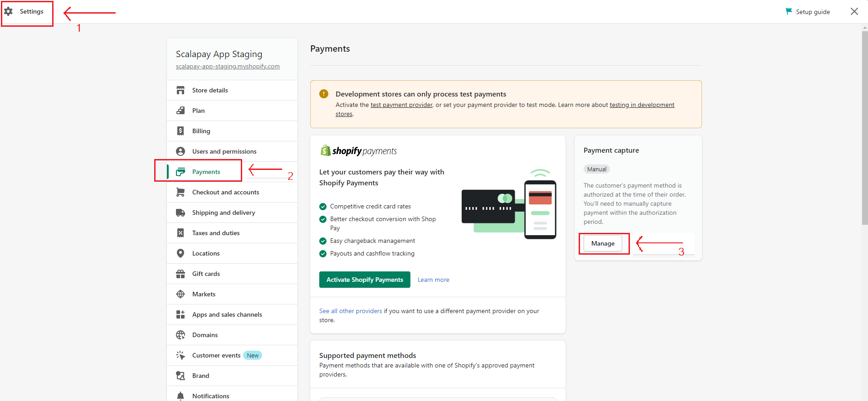Click the Settings label in header
The image size is (868, 401).
click(x=32, y=11)
